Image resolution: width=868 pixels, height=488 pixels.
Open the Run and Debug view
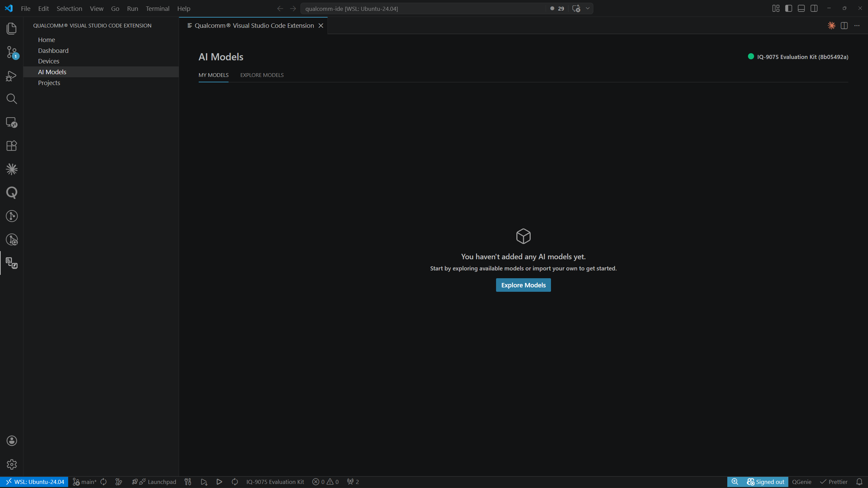(12, 76)
